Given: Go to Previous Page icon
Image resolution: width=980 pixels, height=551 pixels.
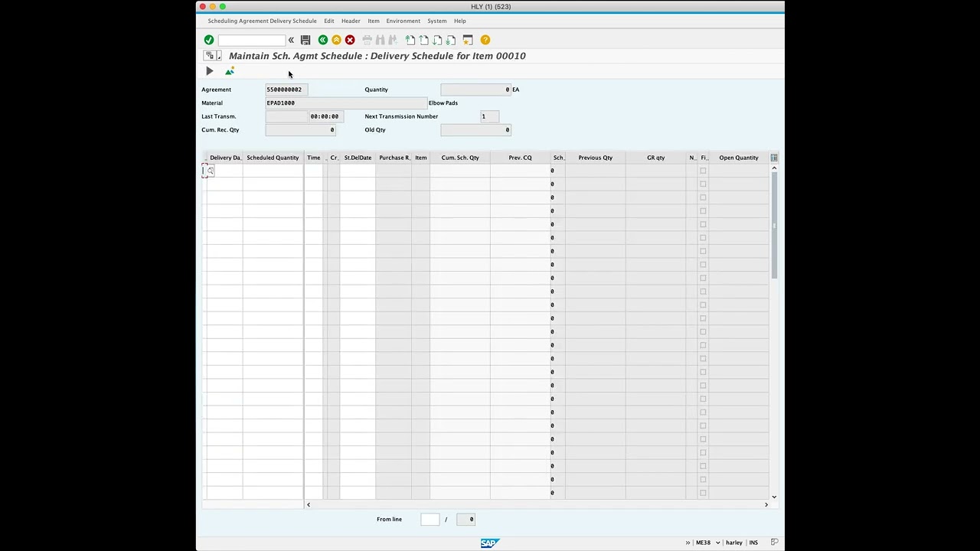Looking at the screenshot, I should [423, 40].
